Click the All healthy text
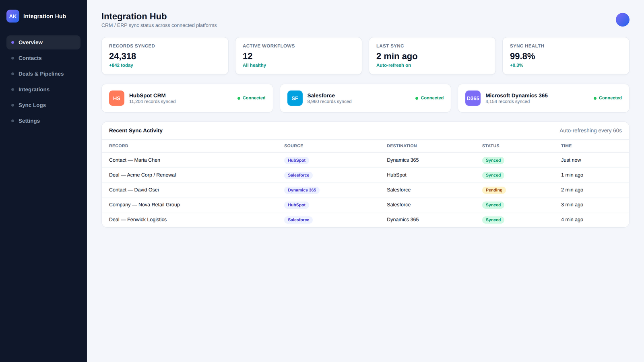This screenshot has height=362, width=644. (x=254, y=65)
